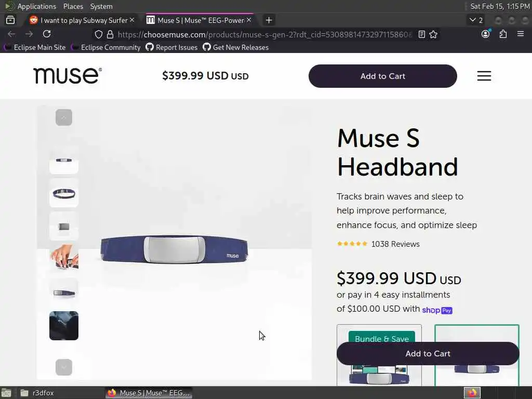This screenshot has height=399, width=532.
Task: Select the small gray box thumbnail
Action: (64, 227)
